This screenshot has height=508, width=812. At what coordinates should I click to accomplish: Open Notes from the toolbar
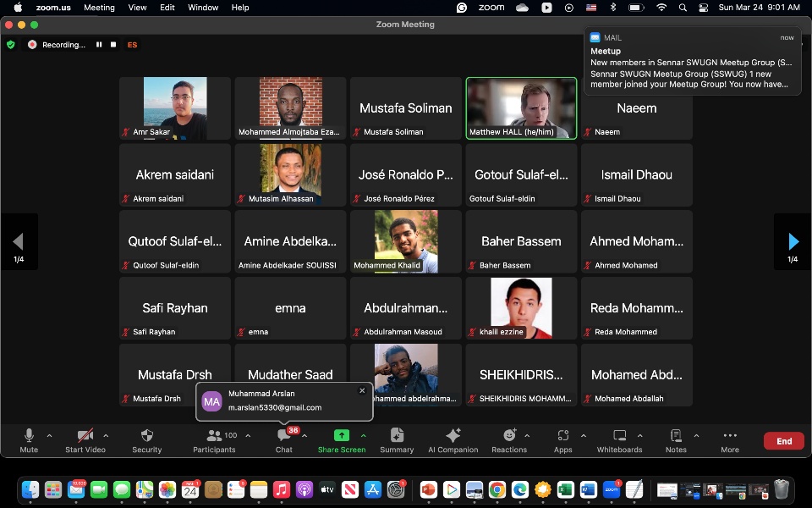676,440
